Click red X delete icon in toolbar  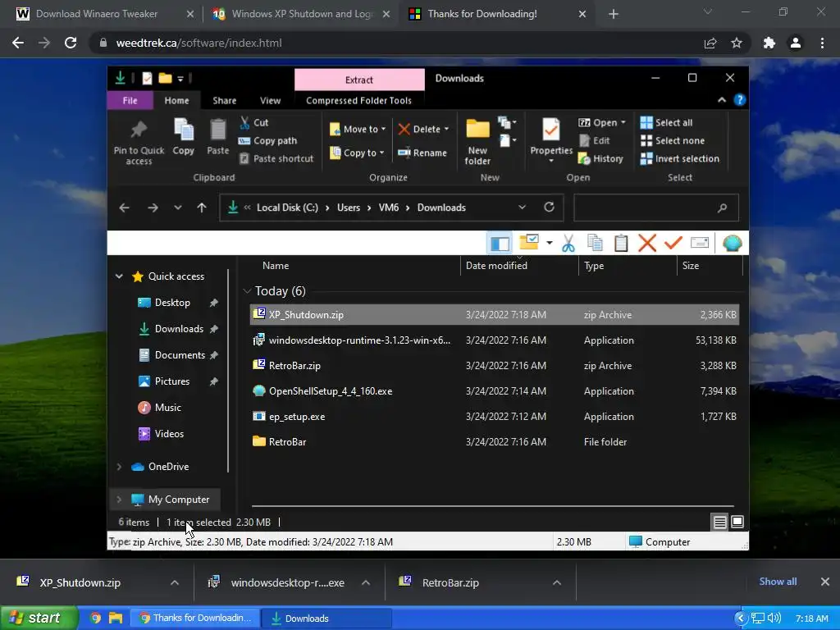point(647,243)
